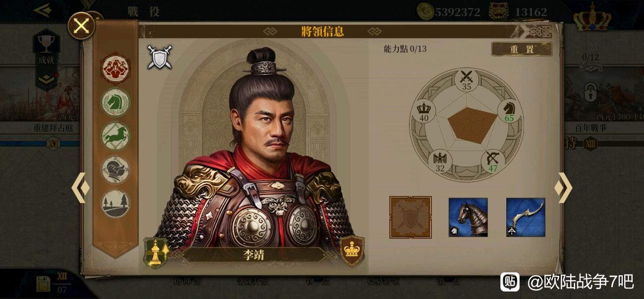Select the green chess knight skill icon
Viewport: 644px width, 299px height.
point(115,102)
